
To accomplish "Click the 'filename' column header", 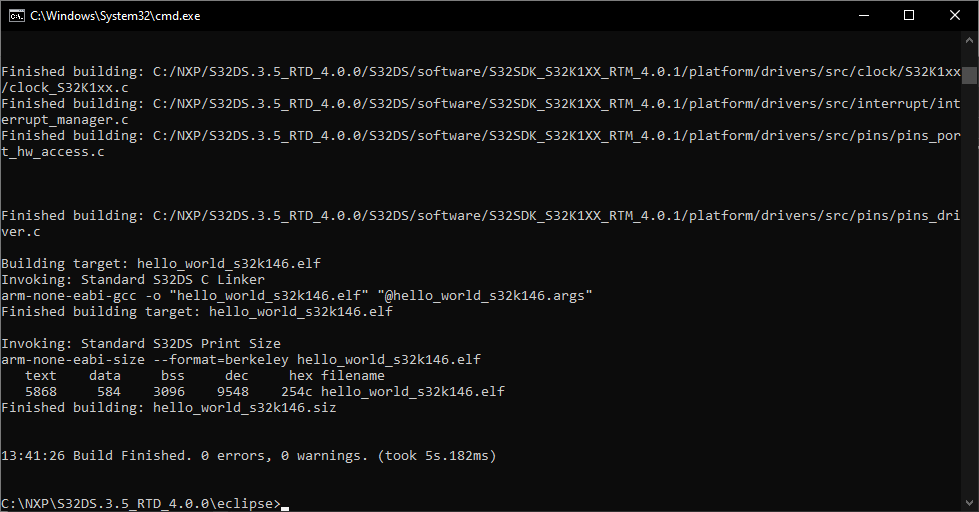I will point(353,375).
